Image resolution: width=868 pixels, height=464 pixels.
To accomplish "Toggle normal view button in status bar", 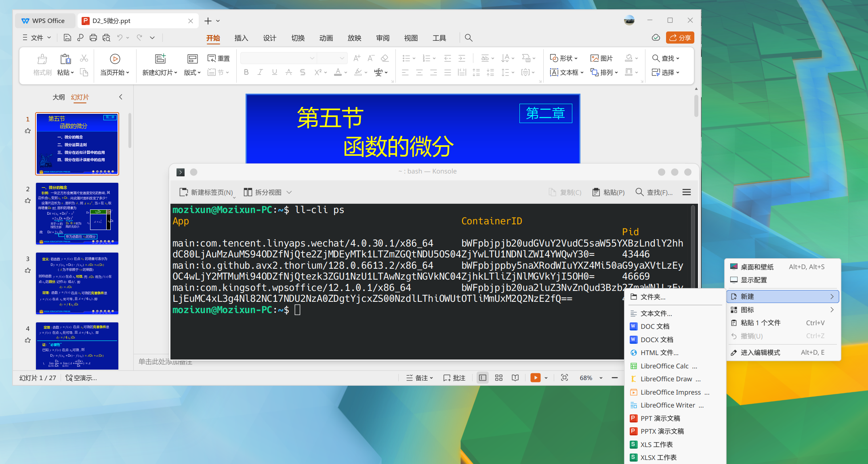I will coord(483,378).
